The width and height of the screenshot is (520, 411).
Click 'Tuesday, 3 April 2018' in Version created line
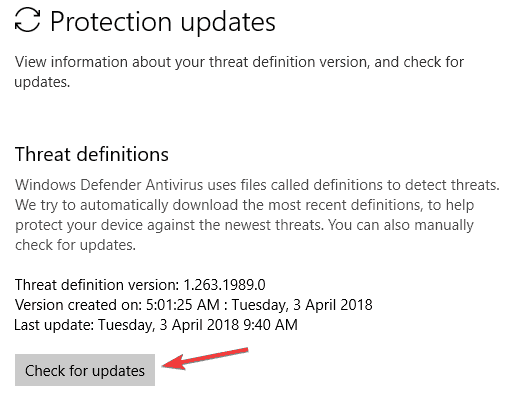[302, 305]
